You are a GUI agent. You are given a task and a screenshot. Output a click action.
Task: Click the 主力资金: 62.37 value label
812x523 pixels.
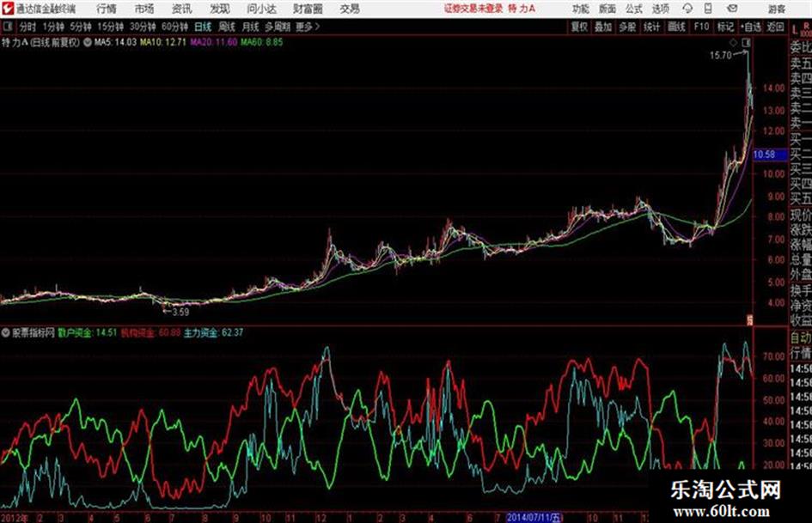coord(213,333)
